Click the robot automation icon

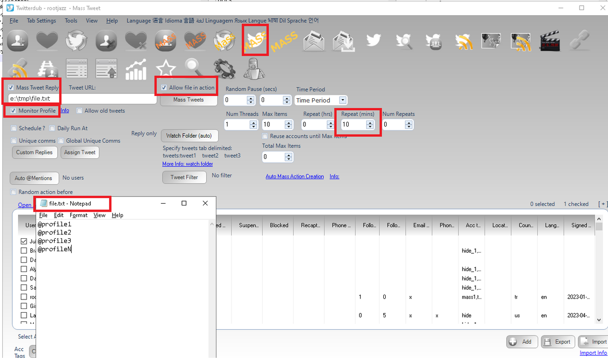253,69
